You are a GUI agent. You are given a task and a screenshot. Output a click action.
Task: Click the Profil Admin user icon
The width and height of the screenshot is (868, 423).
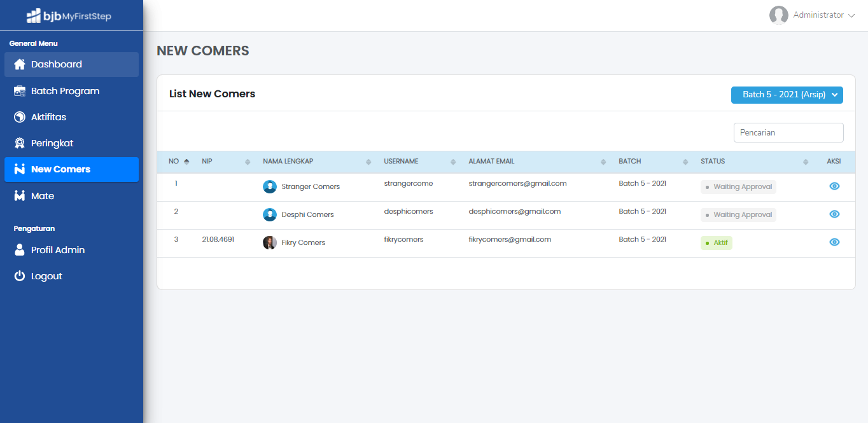pyautogui.click(x=20, y=250)
